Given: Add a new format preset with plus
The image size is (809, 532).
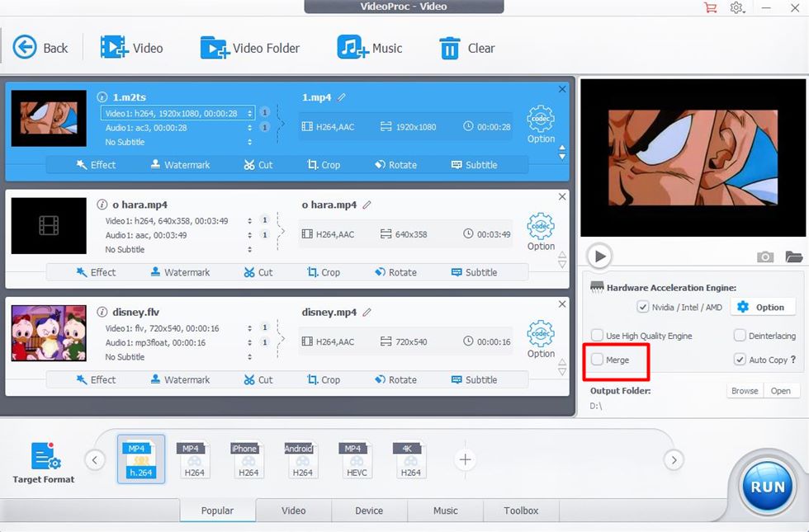Looking at the screenshot, I should click(x=465, y=459).
